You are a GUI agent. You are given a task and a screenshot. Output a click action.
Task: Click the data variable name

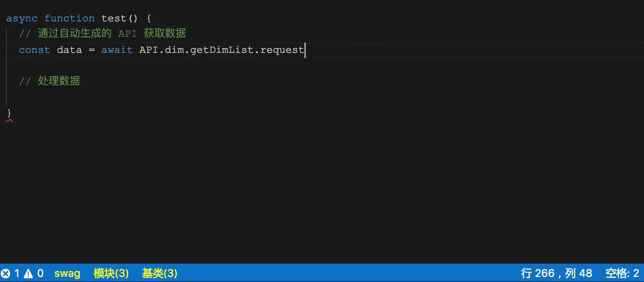(x=69, y=50)
